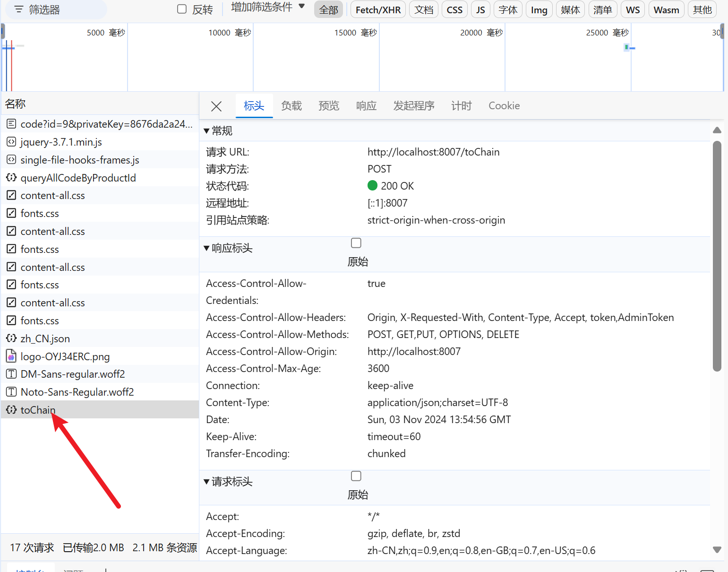Click the JSON icon beside queryAllCodeByProductId

pos(11,178)
